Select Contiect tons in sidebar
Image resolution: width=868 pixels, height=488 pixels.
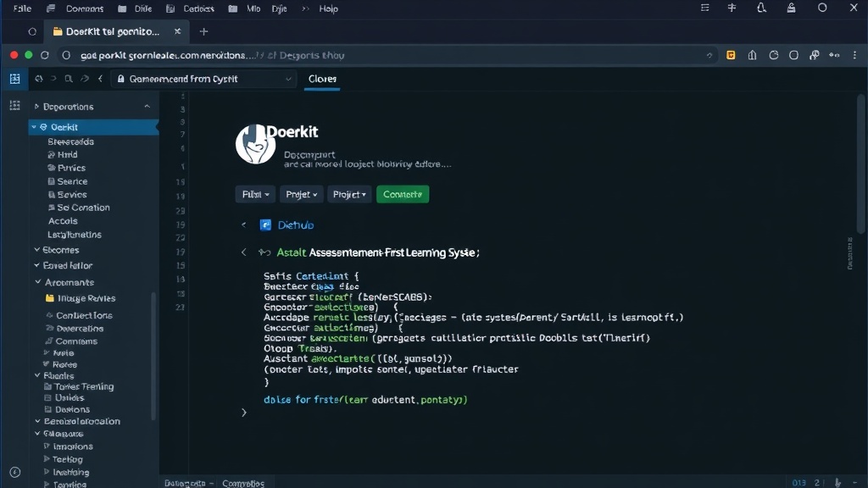pyautogui.click(x=79, y=315)
